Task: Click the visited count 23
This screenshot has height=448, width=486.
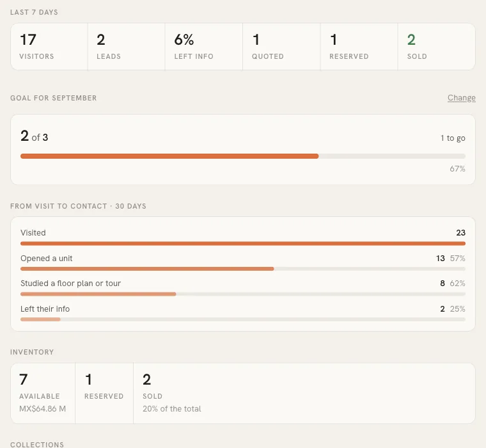Action: click(460, 233)
